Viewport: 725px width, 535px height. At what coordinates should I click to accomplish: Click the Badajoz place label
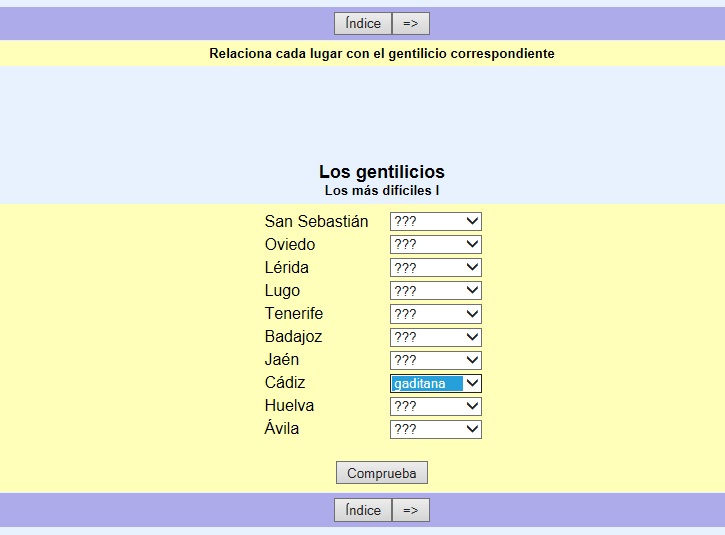293,337
